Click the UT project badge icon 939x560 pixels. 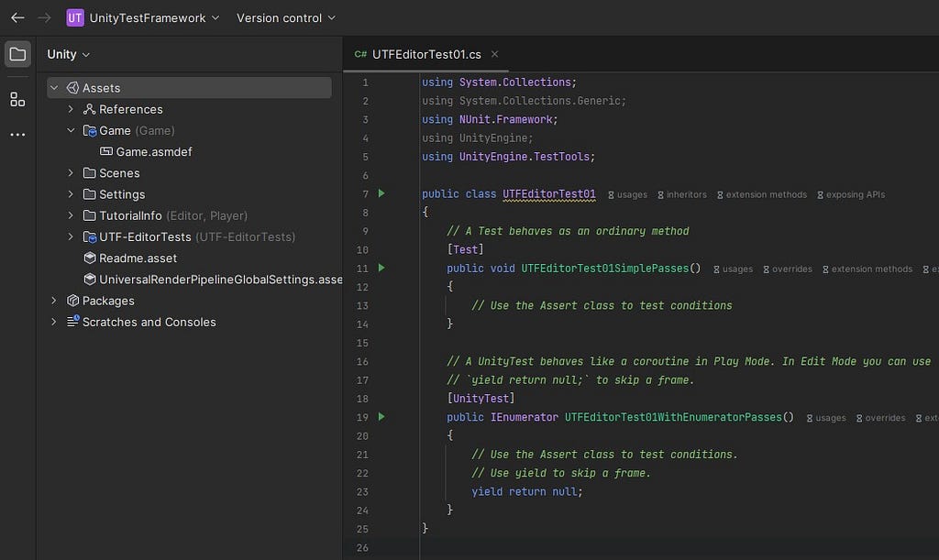pos(75,18)
